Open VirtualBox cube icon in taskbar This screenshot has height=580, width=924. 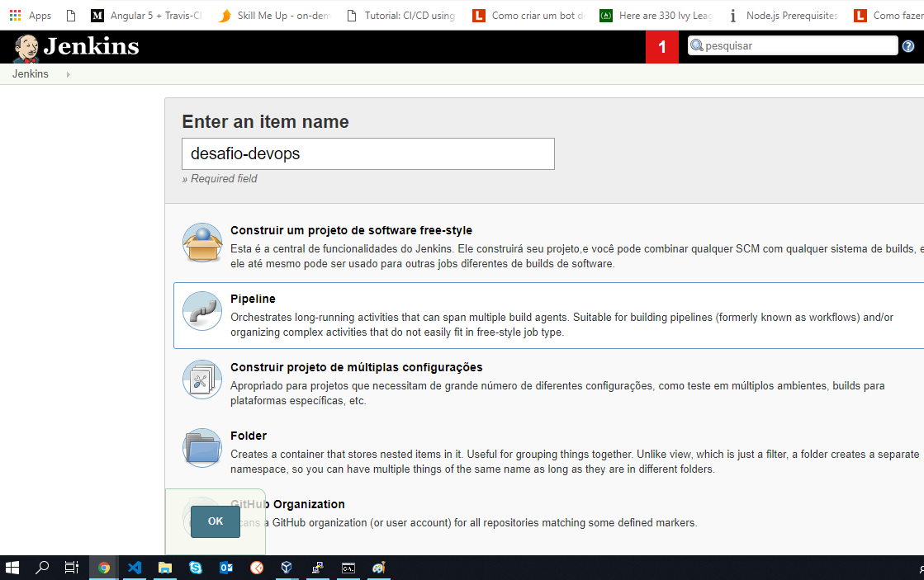pyautogui.click(x=287, y=568)
